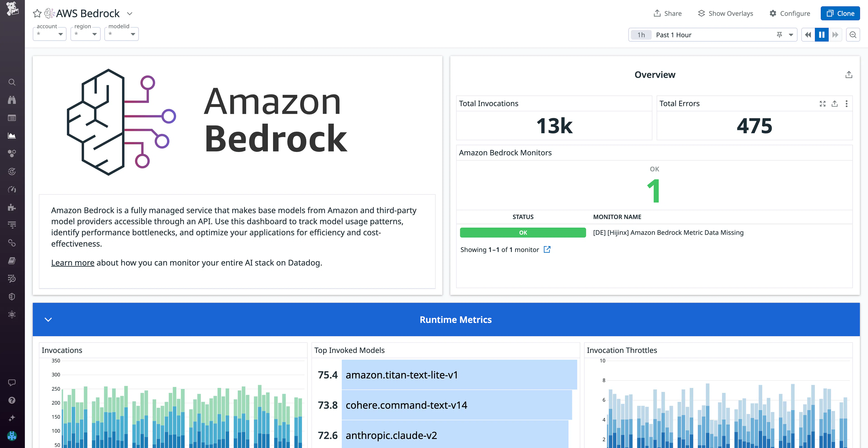Open the Total Errors widget overflow menu
The width and height of the screenshot is (868, 448).
847,104
